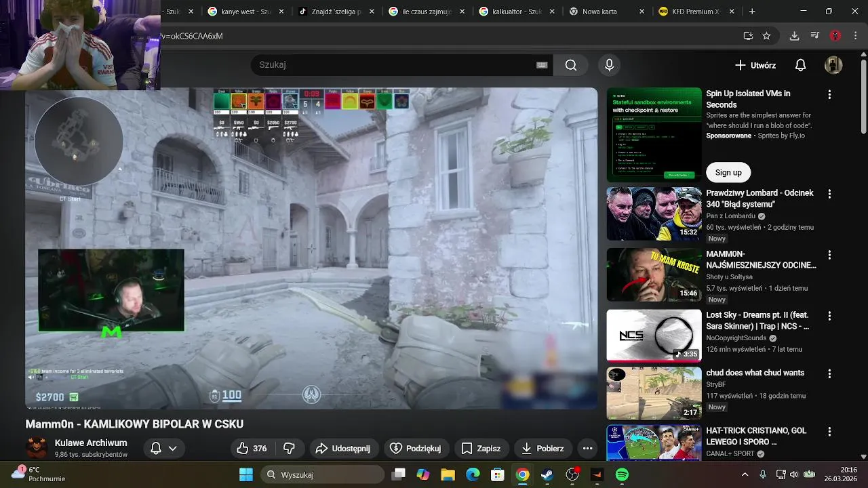Viewport: 868px width, 488px height.
Task: Toggle subscription notification bell for Kulawe Archiwum
Action: [156, 449]
